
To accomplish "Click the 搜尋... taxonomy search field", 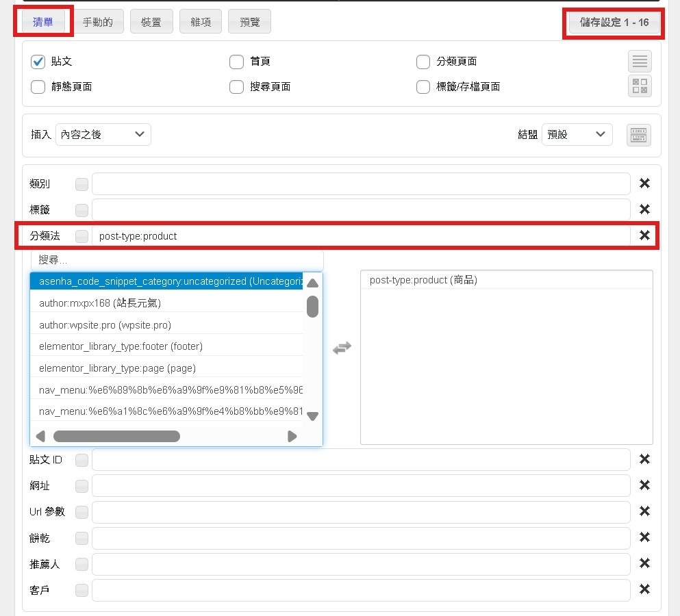I will (177, 260).
